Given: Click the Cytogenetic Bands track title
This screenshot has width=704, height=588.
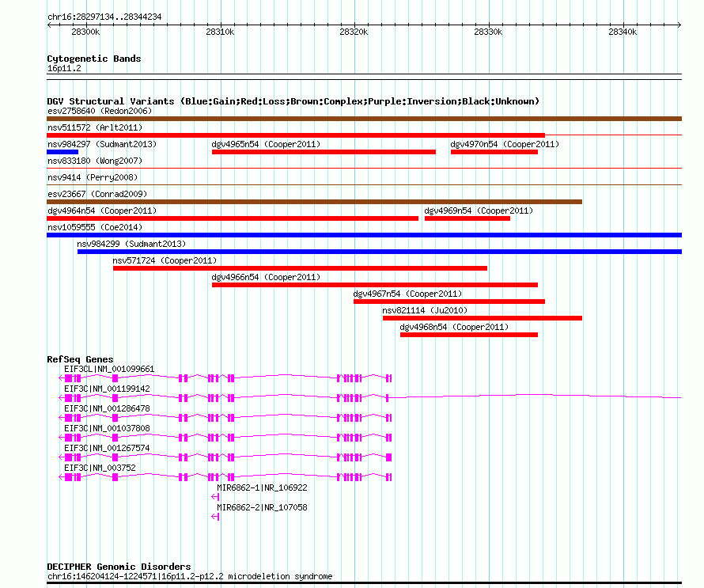Looking at the screenshot, I should pos(94,59).
